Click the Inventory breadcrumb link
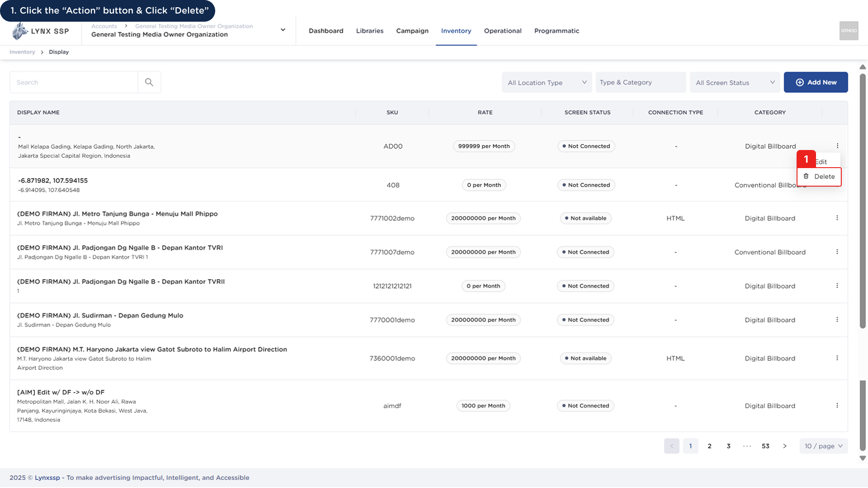 coord(22,52)
